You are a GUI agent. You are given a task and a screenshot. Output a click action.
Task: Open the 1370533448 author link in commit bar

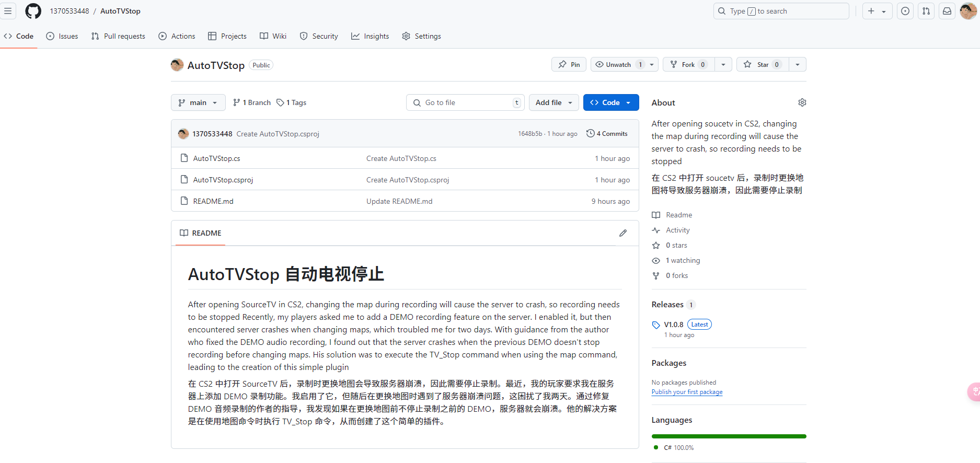[x=212, y=134]
